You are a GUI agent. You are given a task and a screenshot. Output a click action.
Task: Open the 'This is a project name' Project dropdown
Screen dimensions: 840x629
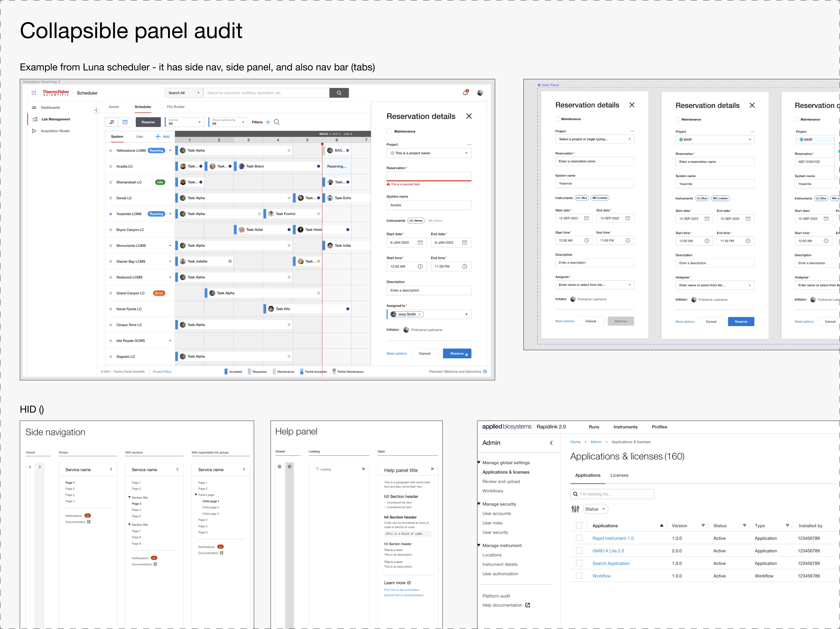click(429, 153)
